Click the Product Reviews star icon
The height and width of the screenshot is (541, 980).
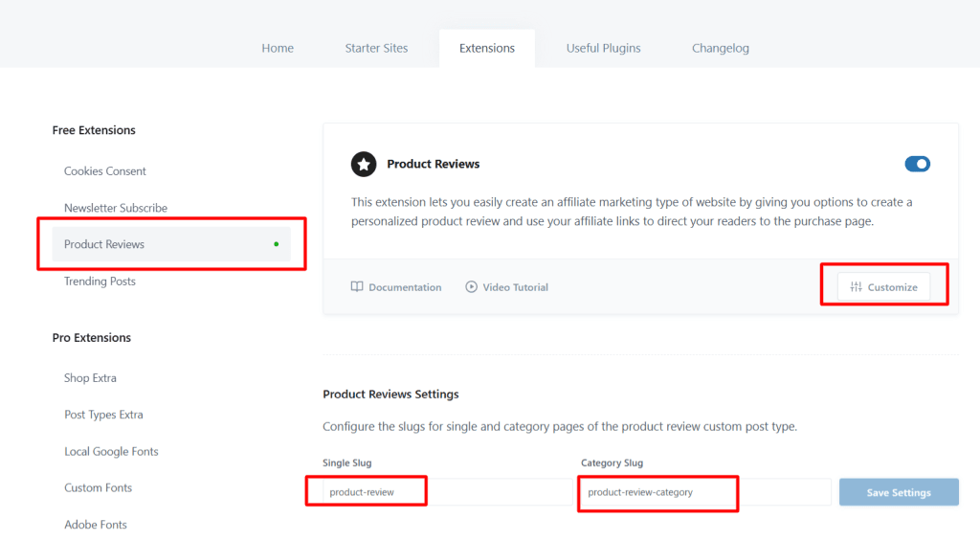[364, 164]
